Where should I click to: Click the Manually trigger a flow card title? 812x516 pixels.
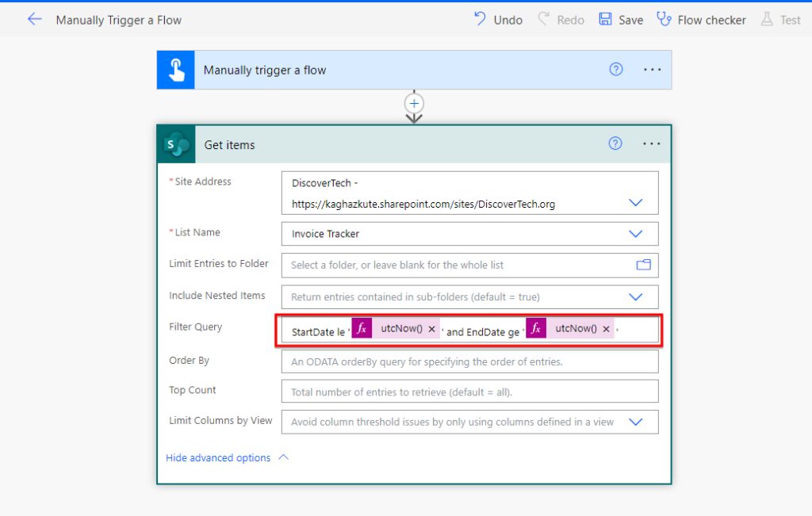click(265, 70)
